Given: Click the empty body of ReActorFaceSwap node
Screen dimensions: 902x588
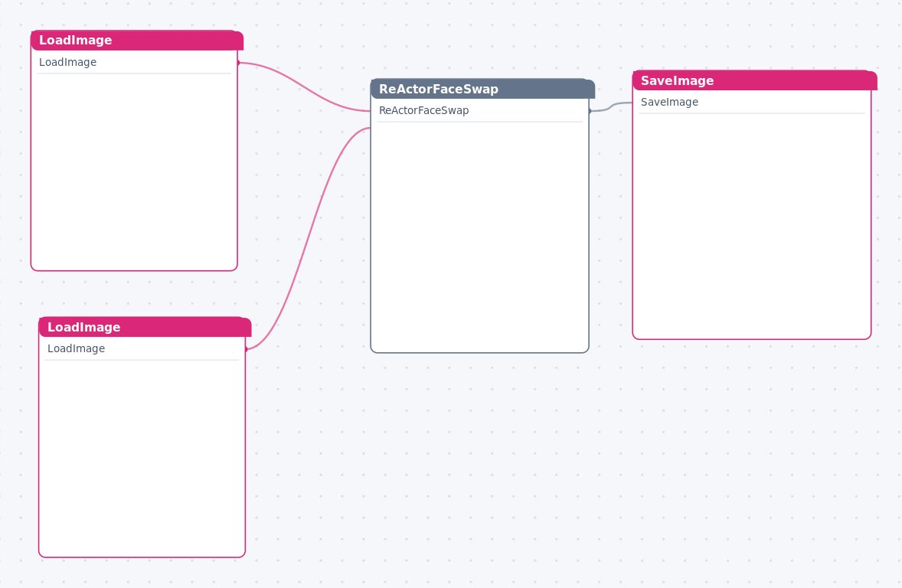Looking at the screenshot, I should click(480, 237).
